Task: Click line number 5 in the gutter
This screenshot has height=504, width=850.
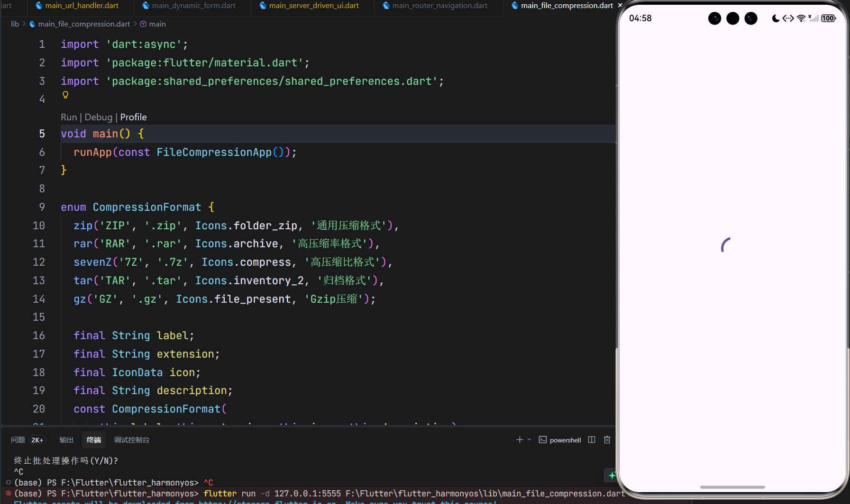Action: (42, 134)
